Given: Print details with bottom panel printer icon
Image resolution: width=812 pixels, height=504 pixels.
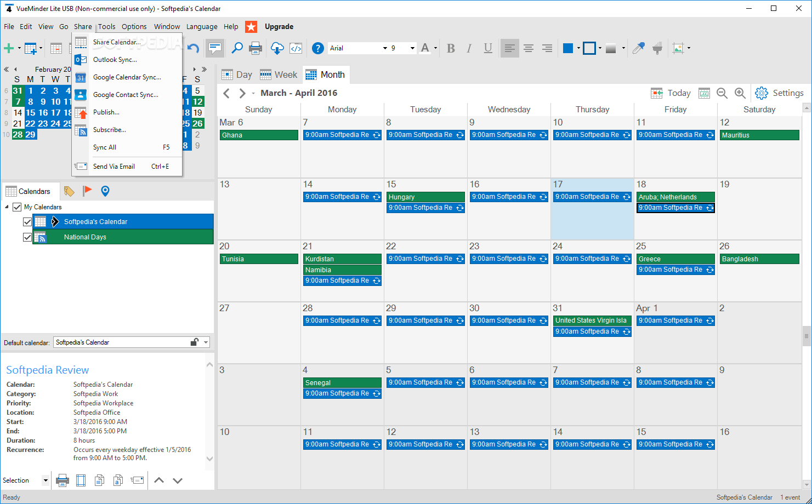Looking at the screenshot, I should click(x=63, y=480).
